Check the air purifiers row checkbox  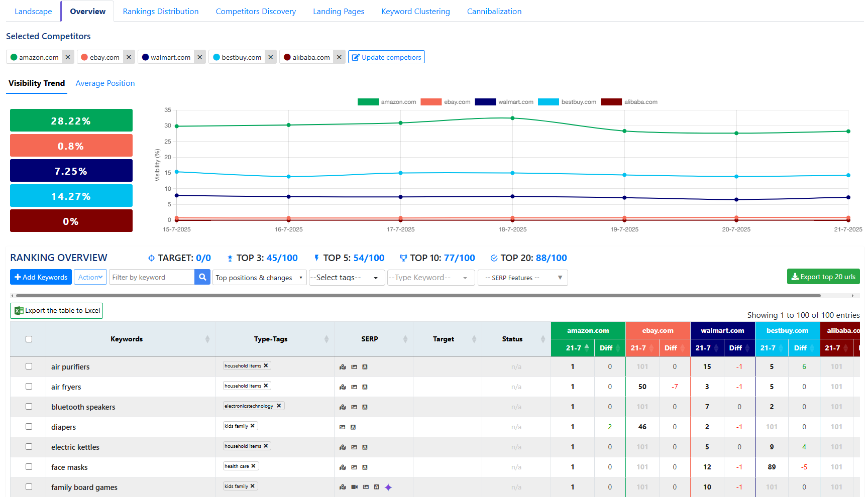point(29,366)
